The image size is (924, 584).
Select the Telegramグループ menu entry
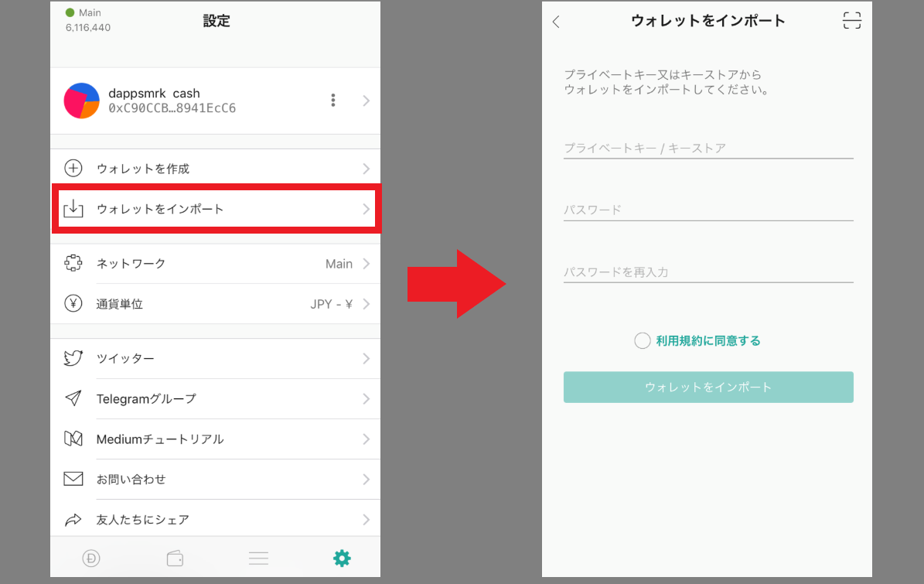(x=215, y=399)
